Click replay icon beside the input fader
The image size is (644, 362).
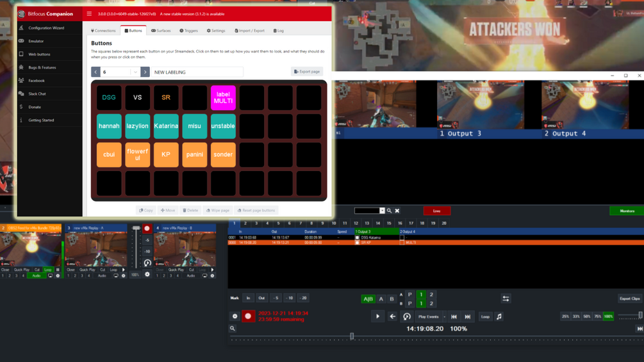147,263
